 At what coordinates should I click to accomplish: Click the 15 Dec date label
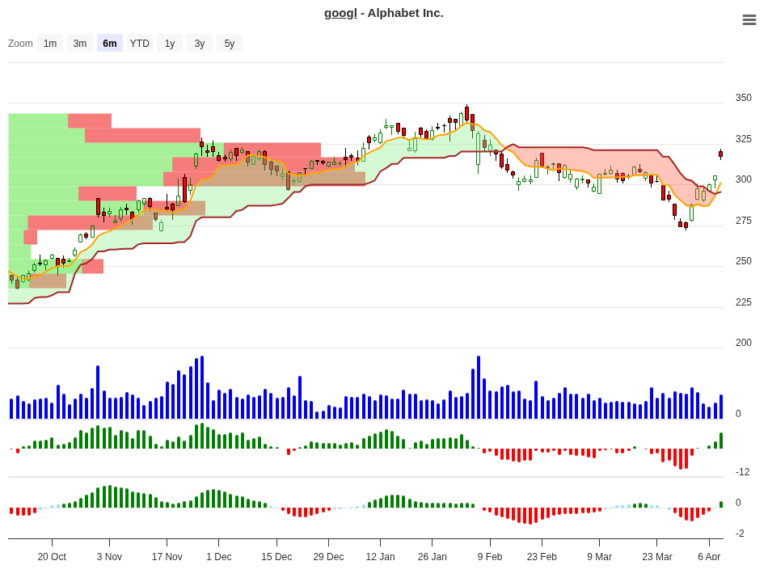(276, 557)
